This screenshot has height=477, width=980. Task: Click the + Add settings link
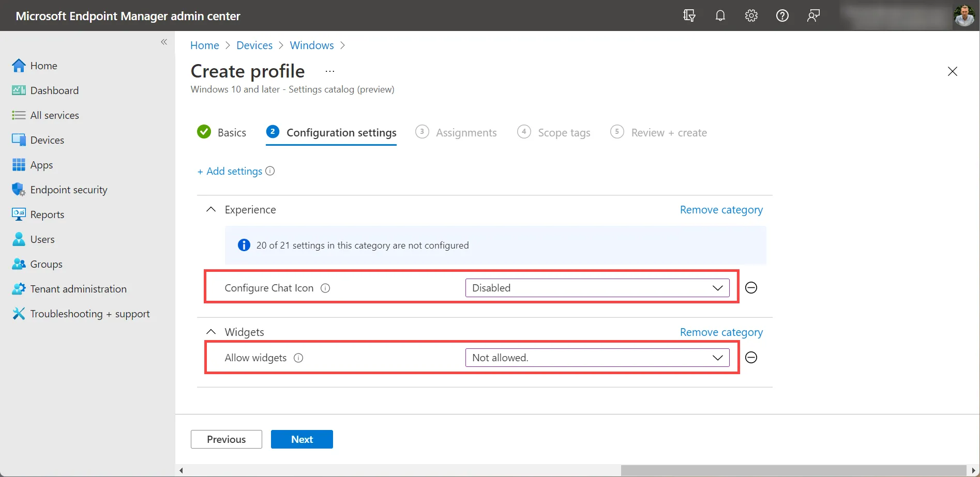230,171
